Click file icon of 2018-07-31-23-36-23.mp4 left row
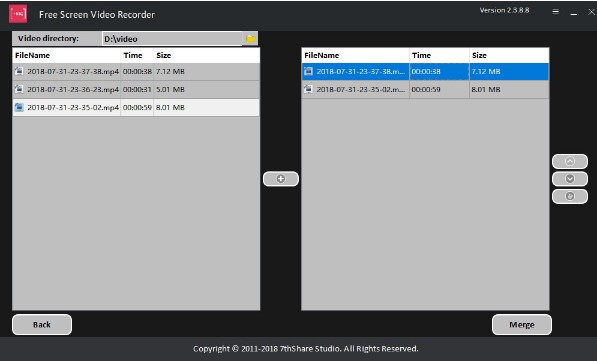This screenshot has height=361, width=597. tap(19, 89)
